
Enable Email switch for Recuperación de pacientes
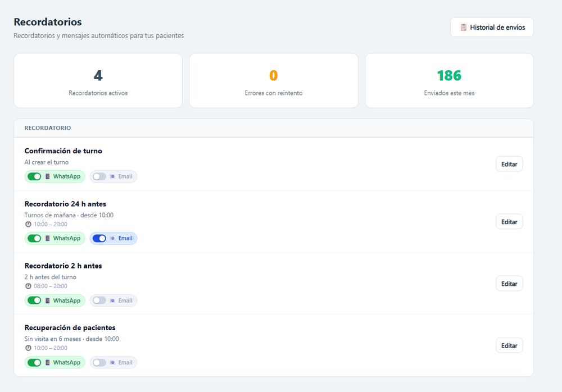coord(99,362)
